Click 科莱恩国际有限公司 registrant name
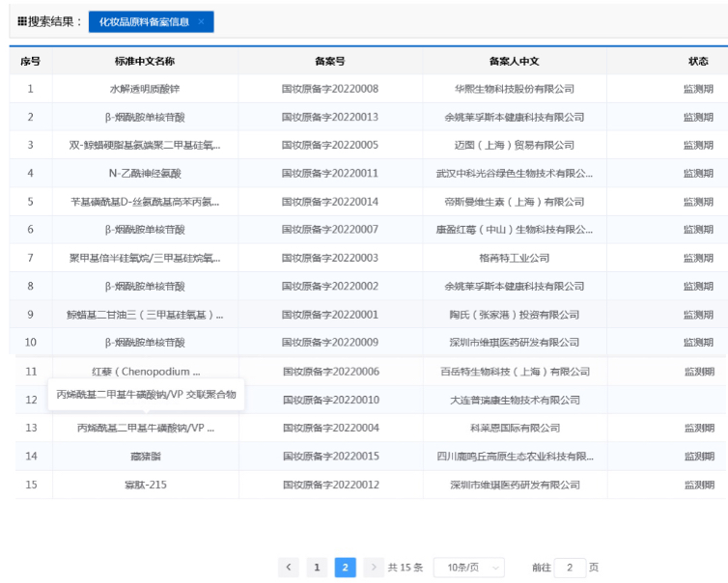 coord(514,428)
